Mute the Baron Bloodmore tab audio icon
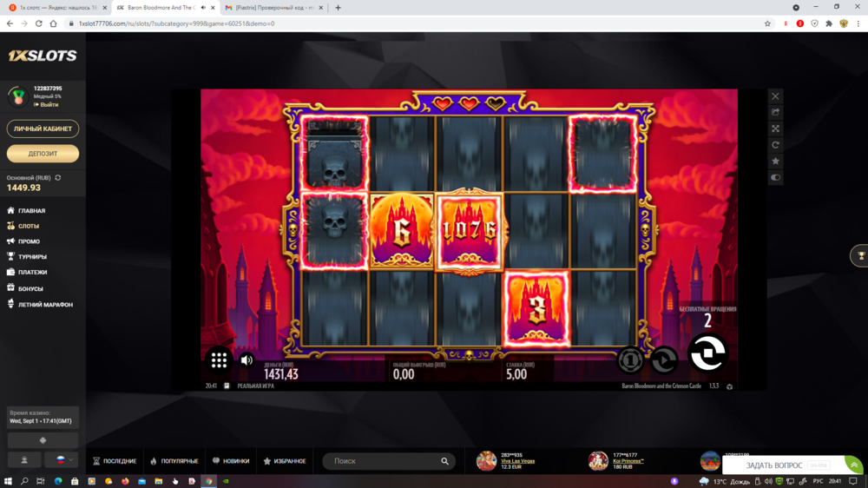Screen dimensions: 868x488 click(202, 8)
